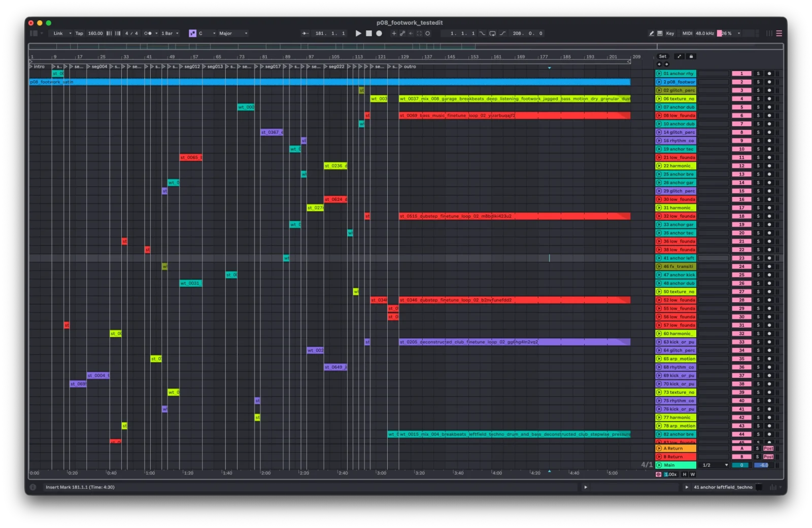The height and width of the screenshot is (528, 812).
Task: Toggle Post on B Return track
Action: (768, 457)
